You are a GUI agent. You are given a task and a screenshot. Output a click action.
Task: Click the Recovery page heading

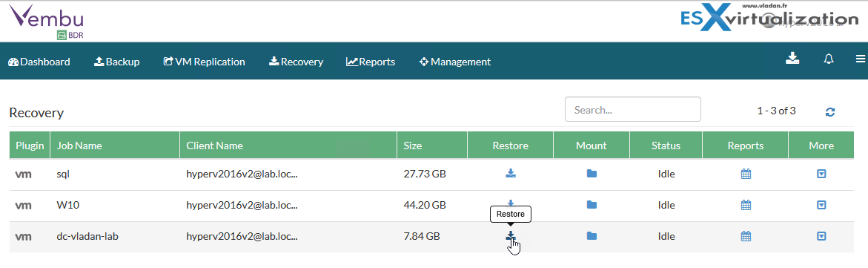[36, 113]
